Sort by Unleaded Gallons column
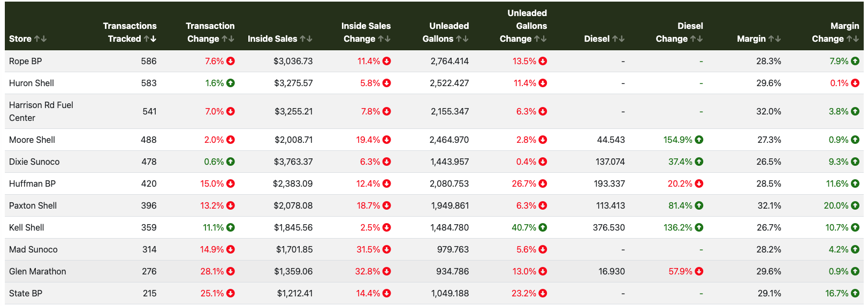This screenshot has width=868, height=306. point(462,39)
